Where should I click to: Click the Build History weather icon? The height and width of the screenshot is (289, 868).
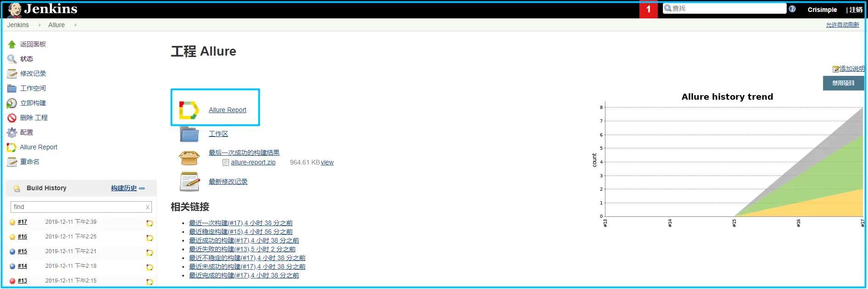(17, 188)
